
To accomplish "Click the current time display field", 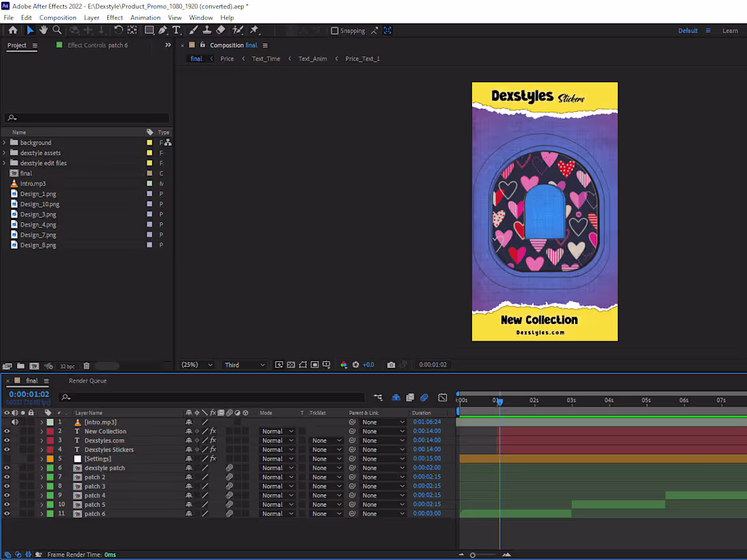I will coord(28,394).
